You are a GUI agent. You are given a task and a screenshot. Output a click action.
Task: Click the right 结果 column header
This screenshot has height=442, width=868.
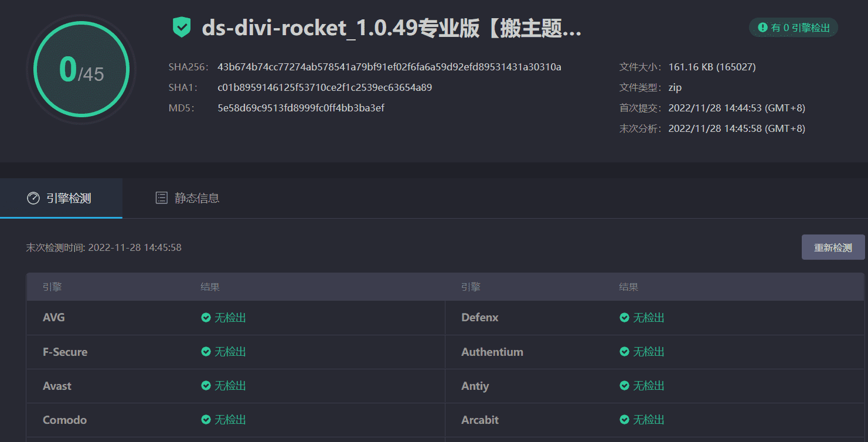click(629, 287)
